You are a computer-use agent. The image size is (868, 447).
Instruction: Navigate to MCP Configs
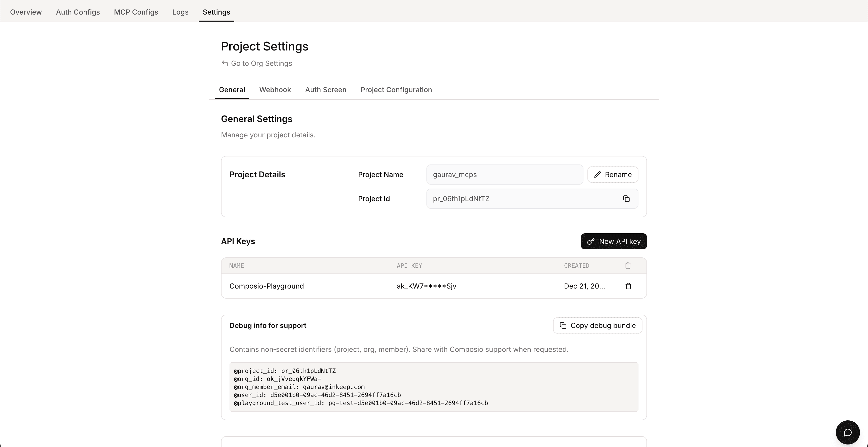(x=136, y=12)
